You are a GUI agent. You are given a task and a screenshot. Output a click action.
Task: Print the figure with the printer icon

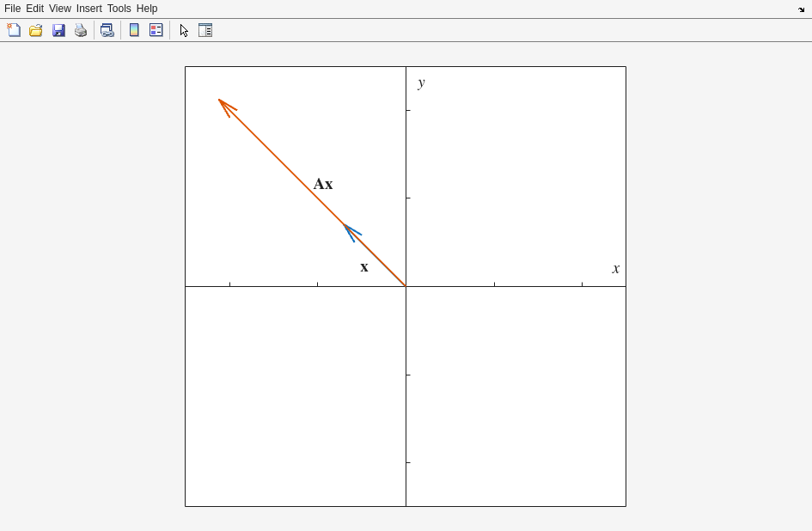point(81,30)
